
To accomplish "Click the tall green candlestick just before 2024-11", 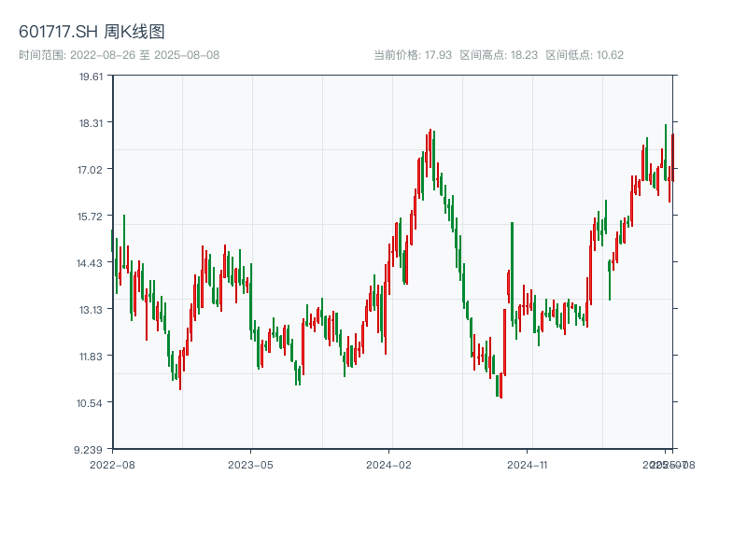I will click(513, 273).
